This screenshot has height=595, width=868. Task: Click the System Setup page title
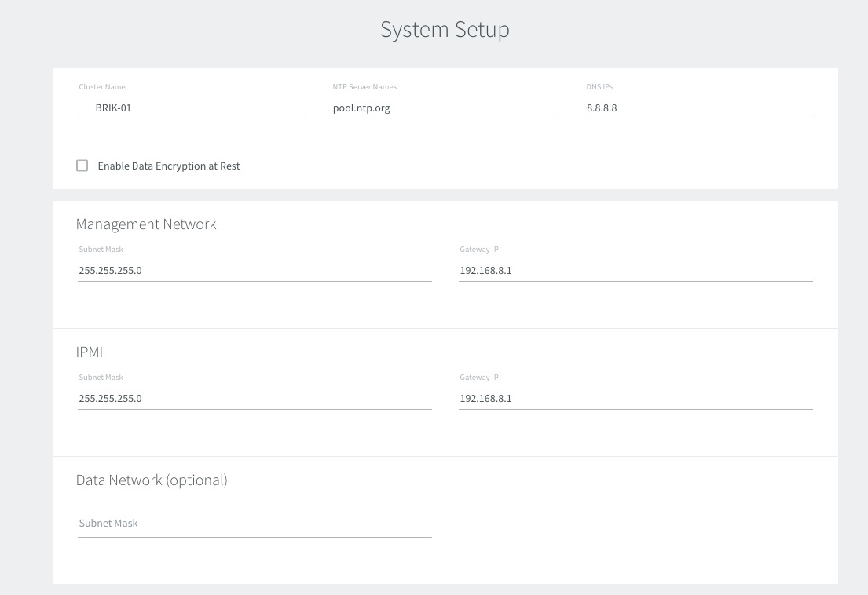coord(445,29)
